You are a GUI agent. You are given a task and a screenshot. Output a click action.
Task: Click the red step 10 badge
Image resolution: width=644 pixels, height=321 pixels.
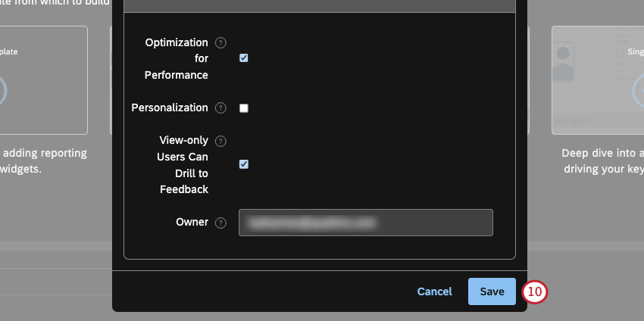coord(536,291)
